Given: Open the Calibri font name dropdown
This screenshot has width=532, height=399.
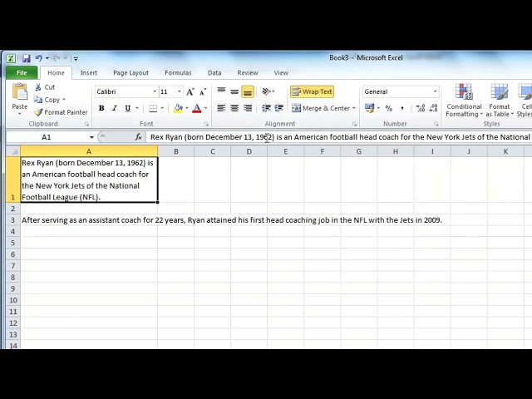Looking at the screenshot, I should pos(155,91).
